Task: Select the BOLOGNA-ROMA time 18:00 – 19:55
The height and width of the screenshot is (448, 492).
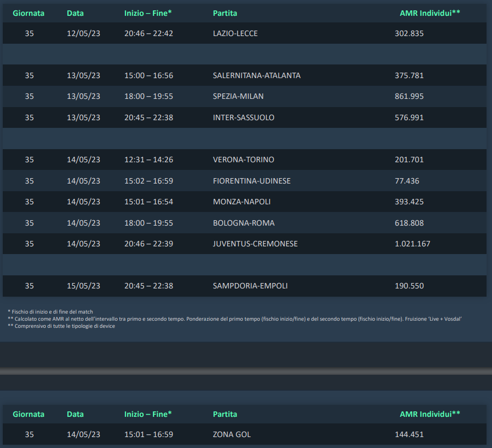Action: [x=149, y=223]
